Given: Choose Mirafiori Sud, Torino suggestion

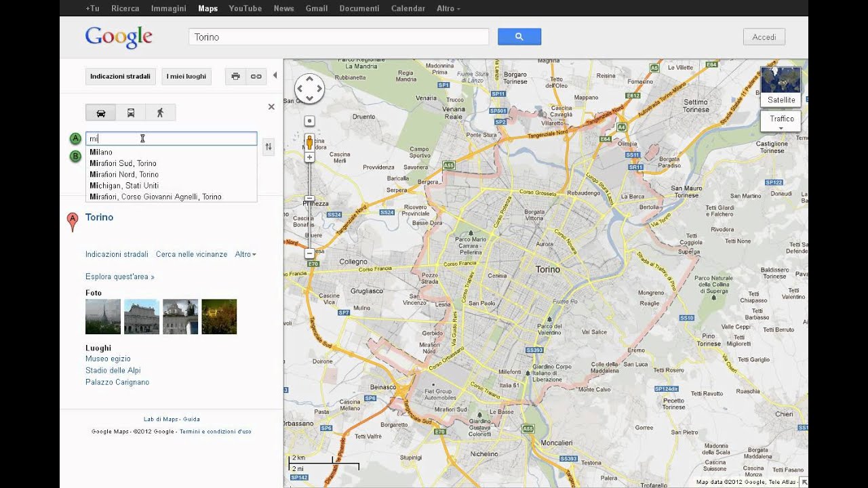Looking at the screenshot, I should coord(171,163).
